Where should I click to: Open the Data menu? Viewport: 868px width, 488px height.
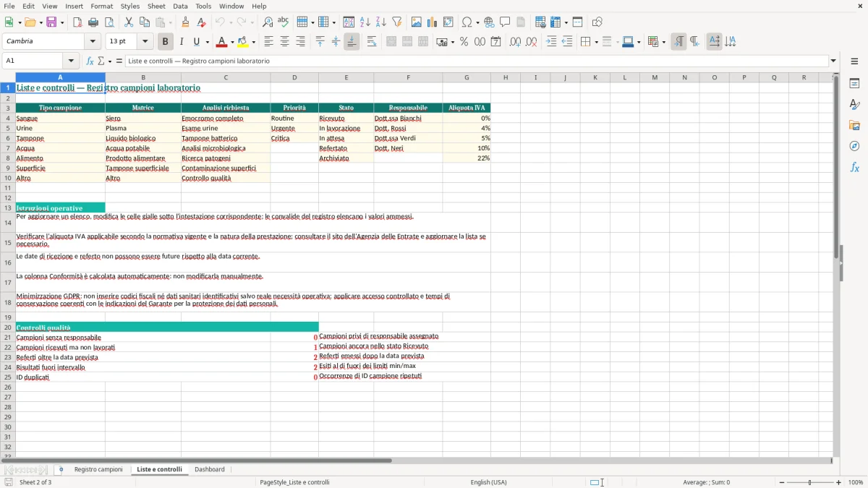coord(180,6)
